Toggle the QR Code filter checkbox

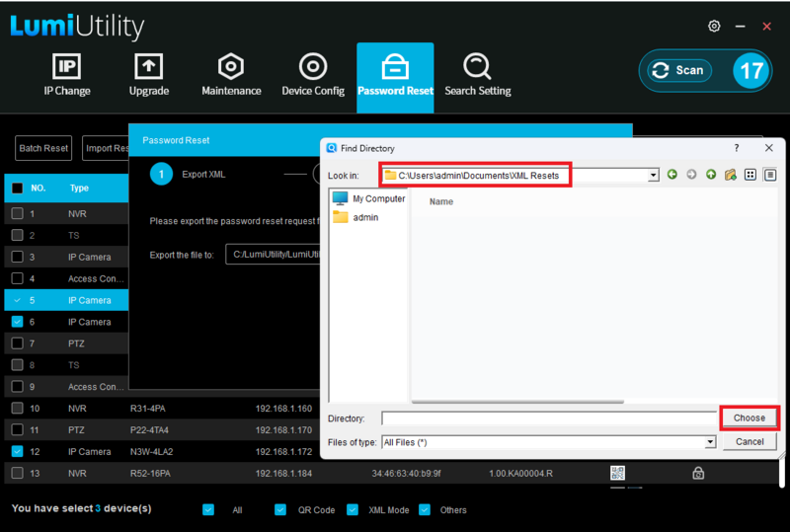(x=280, y=510)
